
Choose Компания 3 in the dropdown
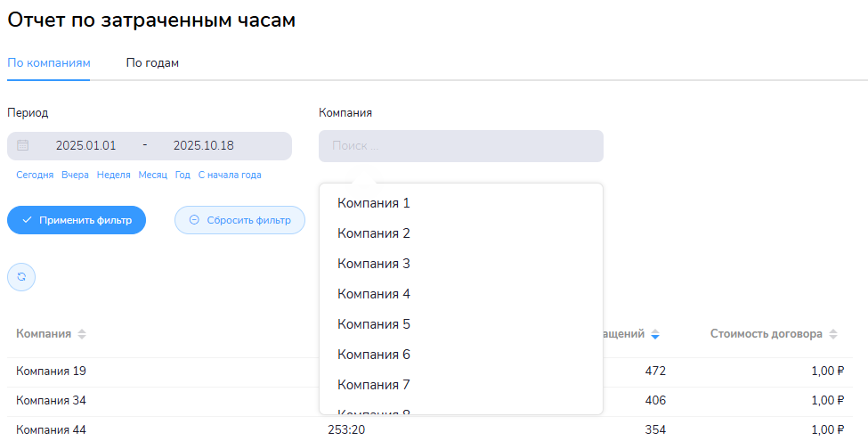click(x=374, y=264)
